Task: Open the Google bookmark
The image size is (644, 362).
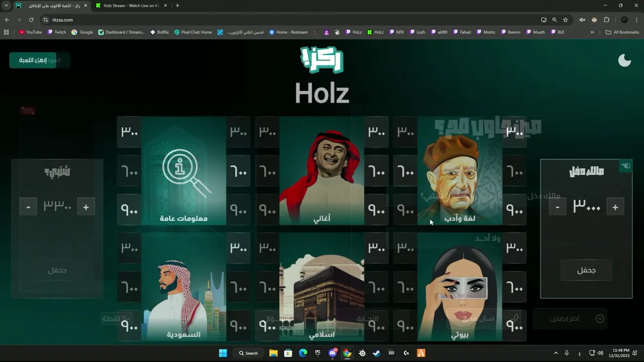Action: (x=82, y=32)
